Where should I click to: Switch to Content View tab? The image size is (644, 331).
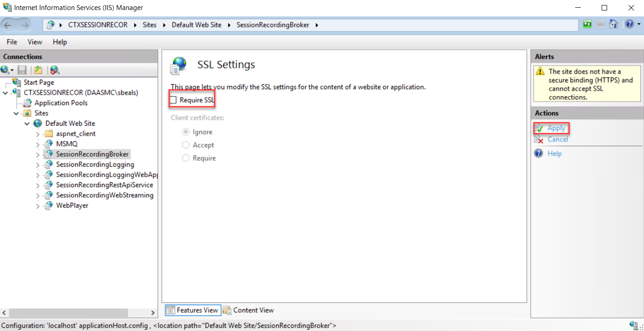[x=249, y=310]
